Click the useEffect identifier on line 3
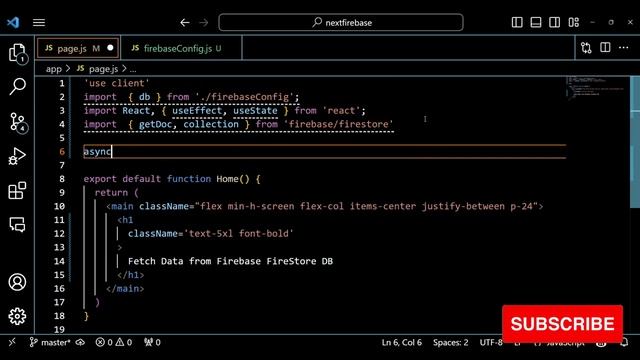 [197, 111]
